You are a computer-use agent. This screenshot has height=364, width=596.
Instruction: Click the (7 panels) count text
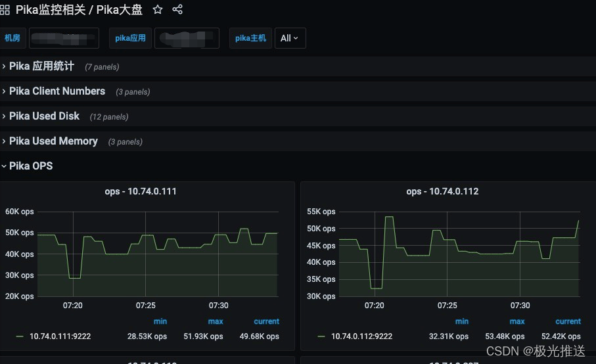[x=102, y=67]
